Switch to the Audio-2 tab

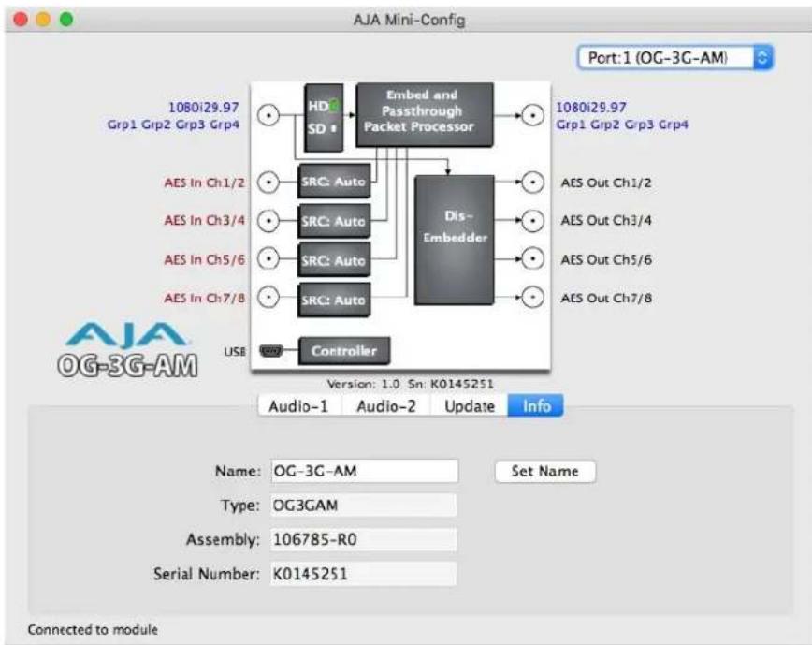pos(386,405)
